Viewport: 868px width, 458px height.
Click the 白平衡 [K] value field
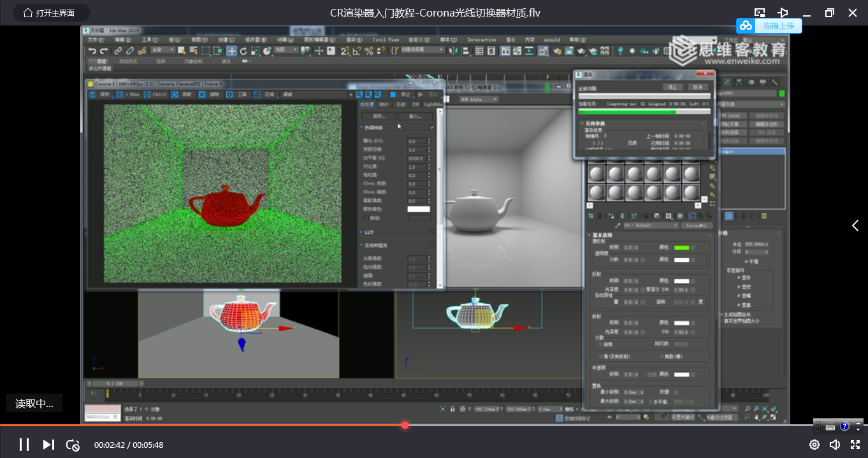[x=417, y=158]
